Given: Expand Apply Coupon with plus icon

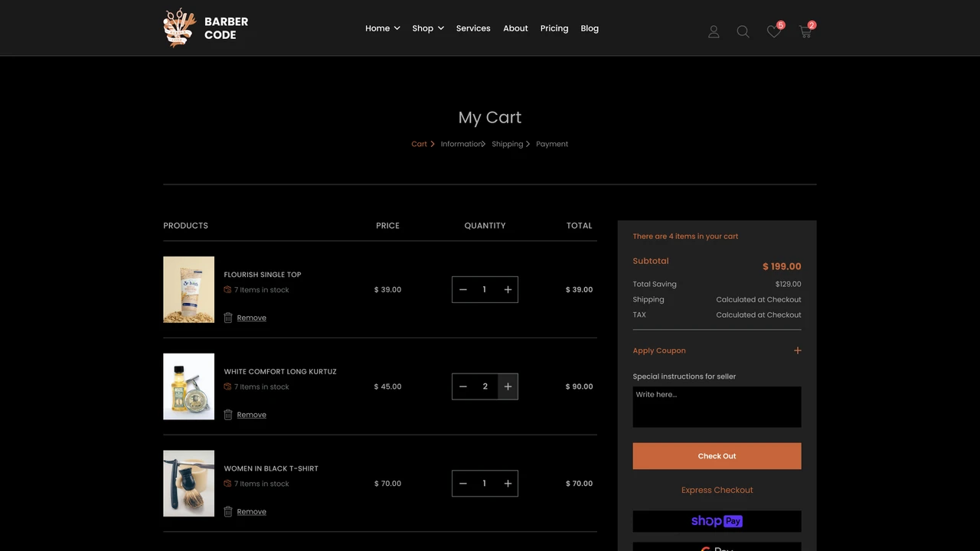Looking at the screenshot, I should 797,350.
